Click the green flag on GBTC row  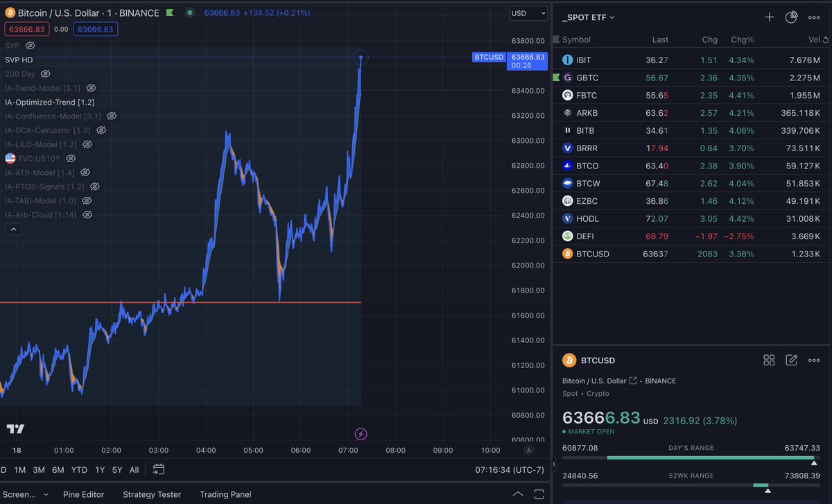[556, 78]
